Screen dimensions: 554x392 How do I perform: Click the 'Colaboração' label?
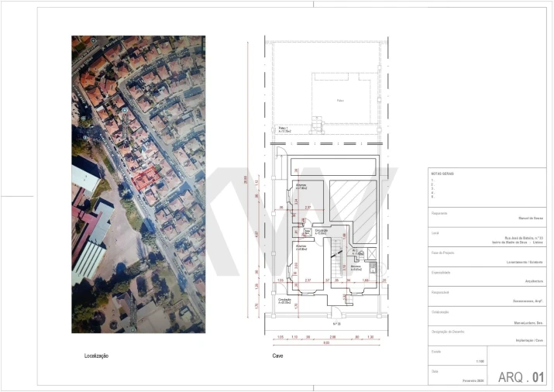tap(440, 312)
